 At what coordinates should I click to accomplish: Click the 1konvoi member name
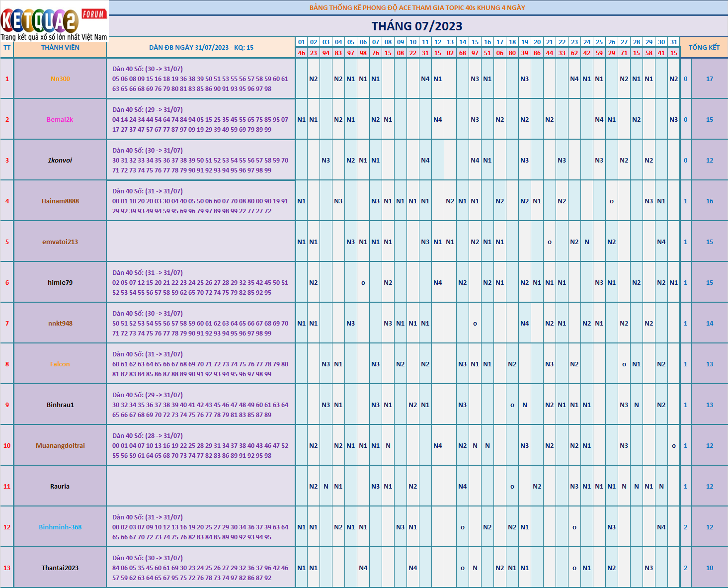pos(60,161)
